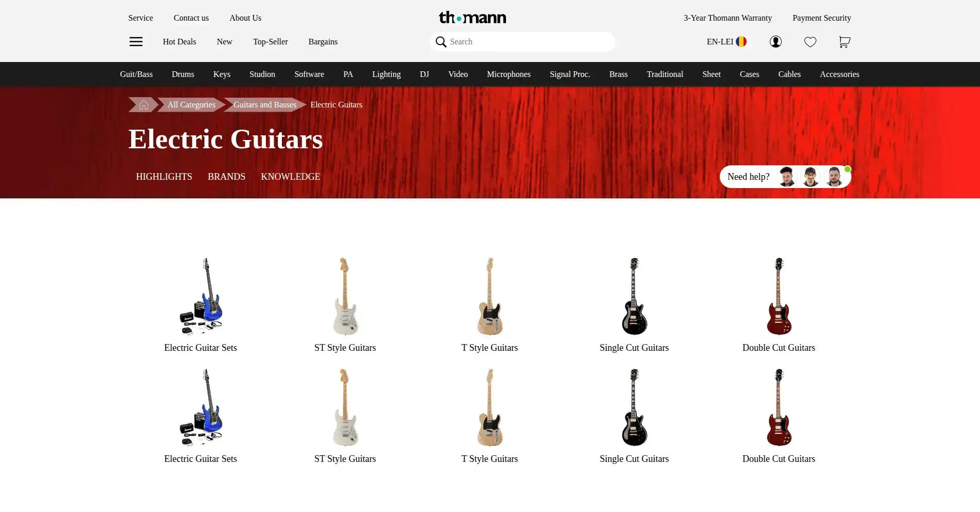980x512 pixels.
Task: Open first Electric Guitar Sets thumbnail
Action: (201, 297)
